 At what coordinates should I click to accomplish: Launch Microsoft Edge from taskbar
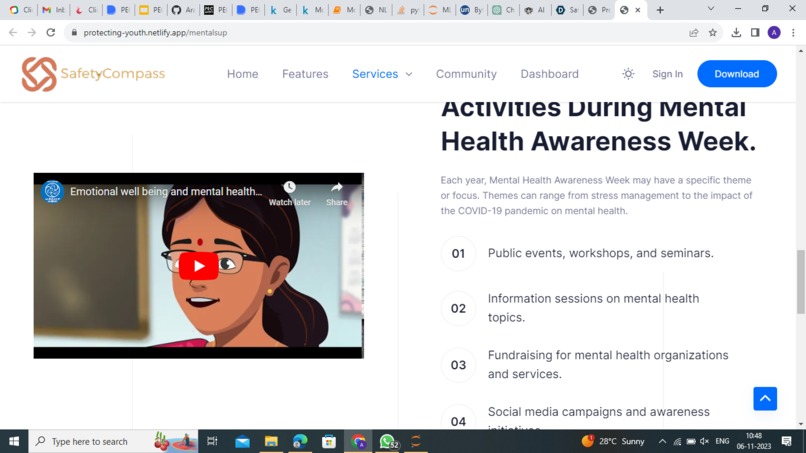300,441
